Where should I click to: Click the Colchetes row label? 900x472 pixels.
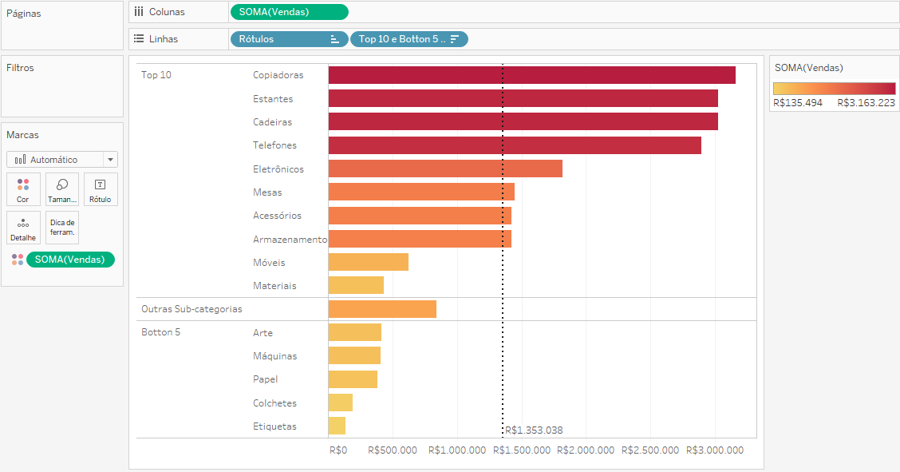275,403
